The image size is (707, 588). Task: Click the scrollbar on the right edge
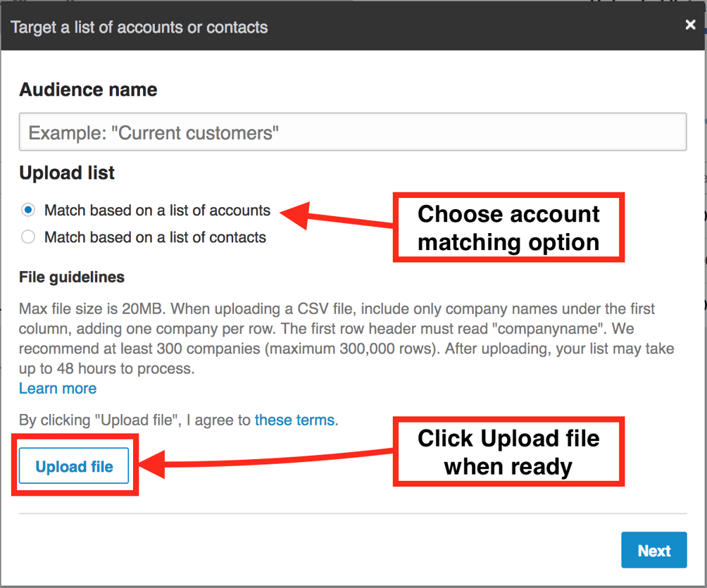[702, 282]
